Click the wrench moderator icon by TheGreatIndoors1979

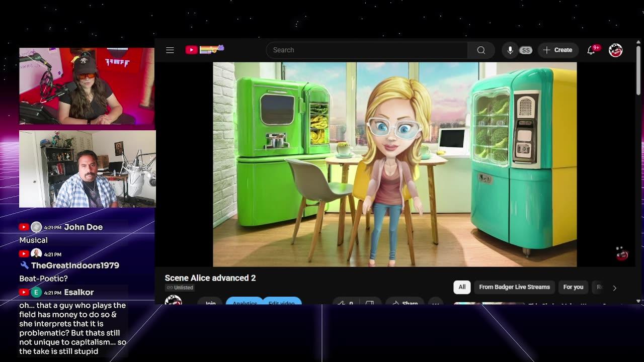(x=24, y=265)
